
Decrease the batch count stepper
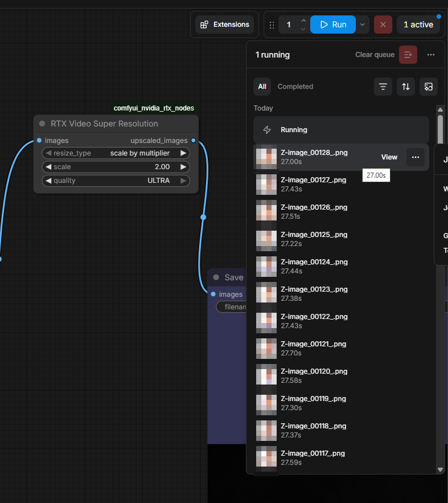pyautogui.click(x=303, y=29)
